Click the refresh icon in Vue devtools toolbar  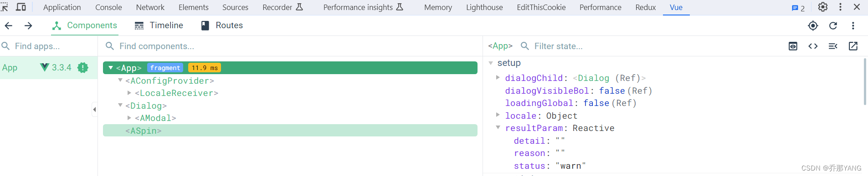(x=833, y=26)
